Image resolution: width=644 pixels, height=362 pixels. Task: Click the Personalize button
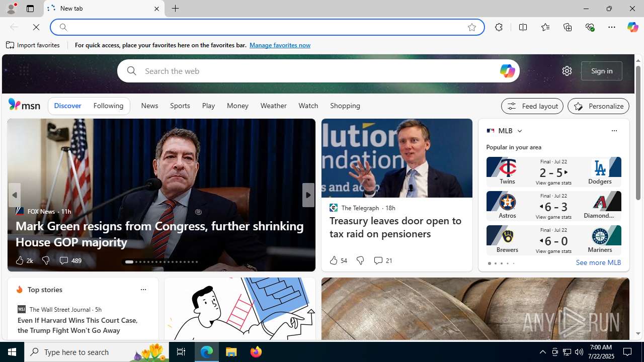click(x=598, y=106)
